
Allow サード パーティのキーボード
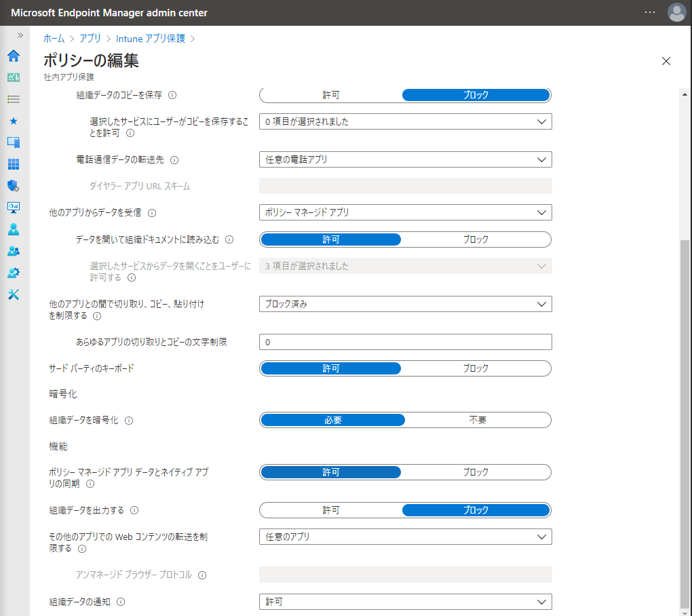pos(331,368)
